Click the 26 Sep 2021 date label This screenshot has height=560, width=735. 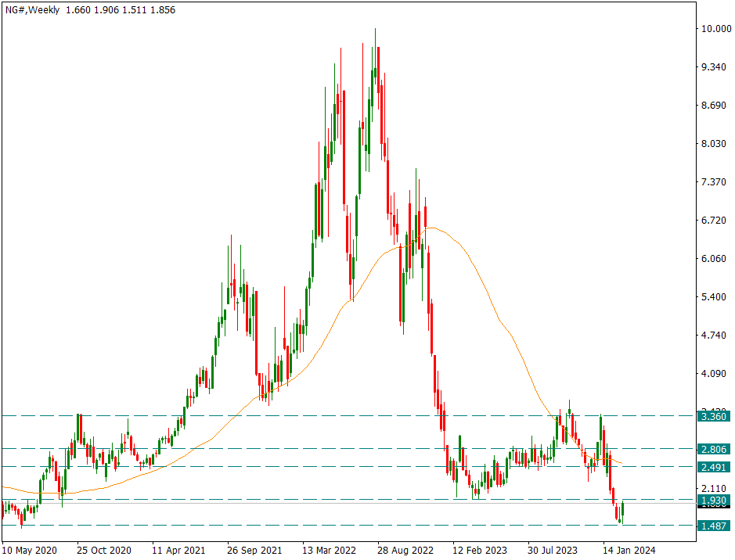[254, 550]
